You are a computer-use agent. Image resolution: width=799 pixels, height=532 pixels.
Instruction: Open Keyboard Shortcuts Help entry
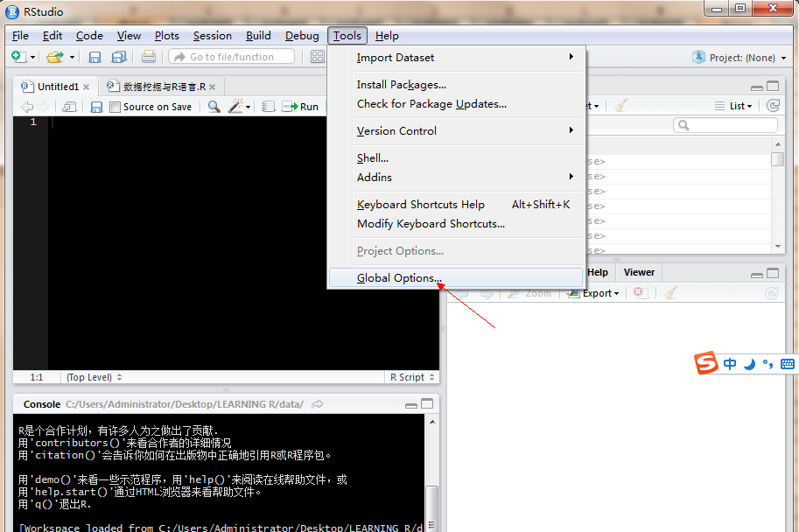click(456, 205)
